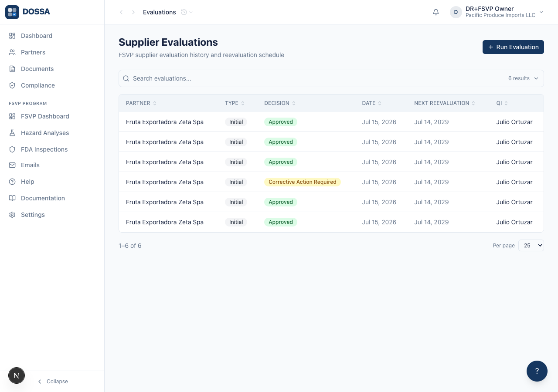Click the DOSSA logo icon
Screen dimensions: 558x392
(12, 12)
